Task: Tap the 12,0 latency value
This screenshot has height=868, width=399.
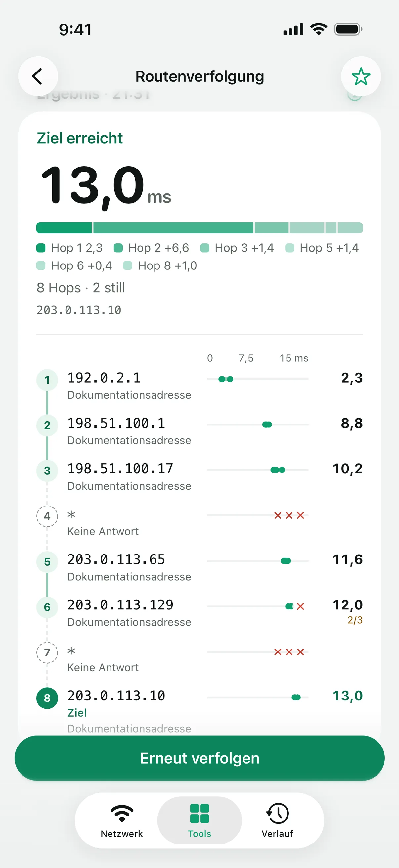Action: pyautogui.click(x=348, y=605)
